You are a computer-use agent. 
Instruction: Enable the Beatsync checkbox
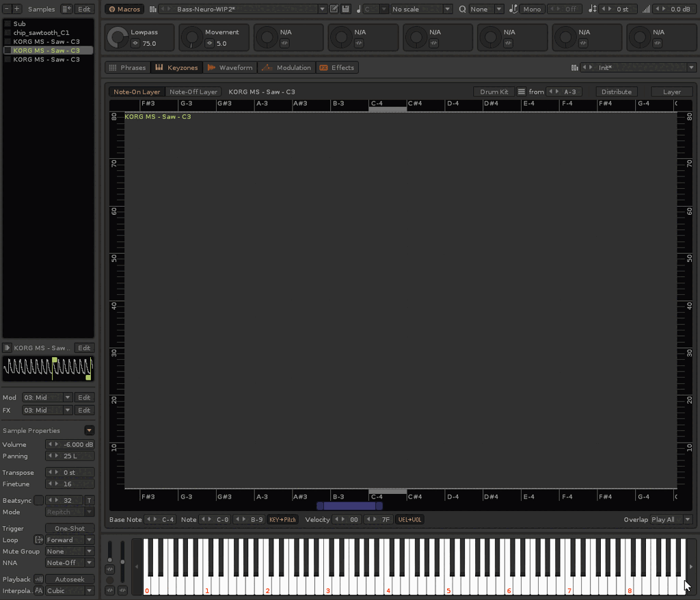pyautogui.click(x=39, y=500)
